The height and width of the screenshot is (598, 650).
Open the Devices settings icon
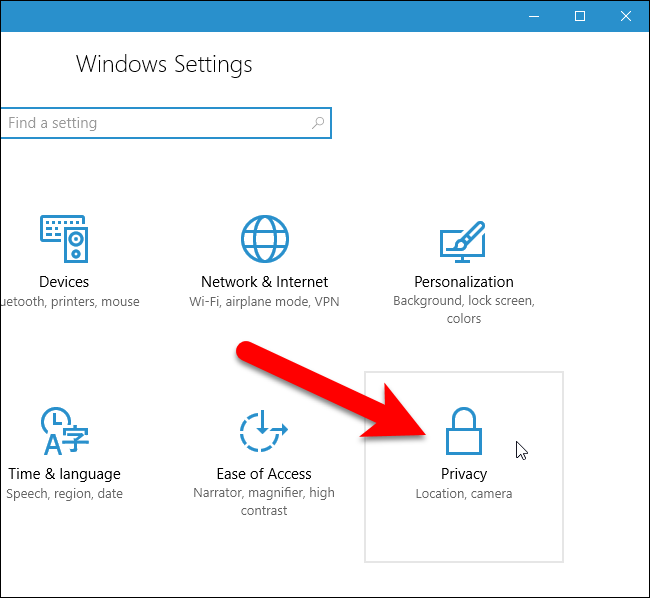point(64,239)
